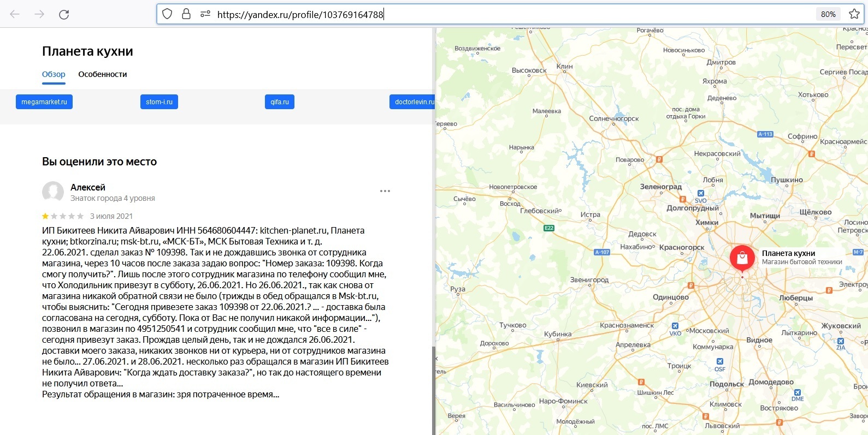868x435 pixels.
Task: Click Алексей's profile avatar
Action: (x=53, y=192)
